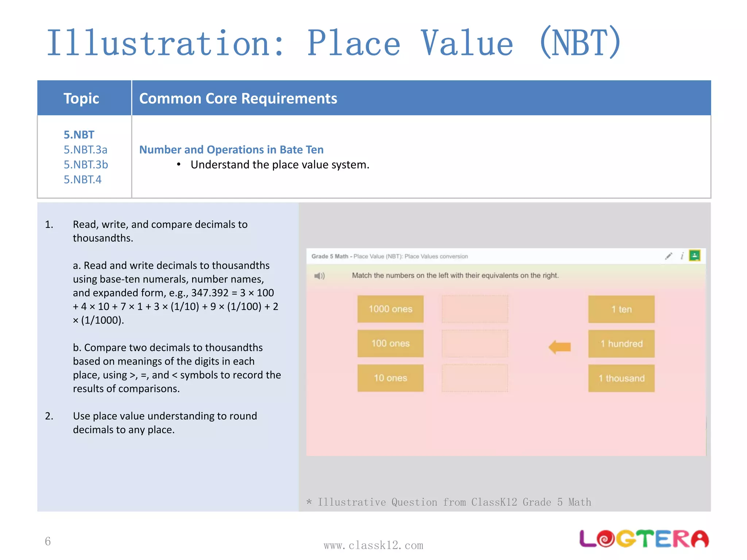Select the '10 ones' tile

point(390,378)
